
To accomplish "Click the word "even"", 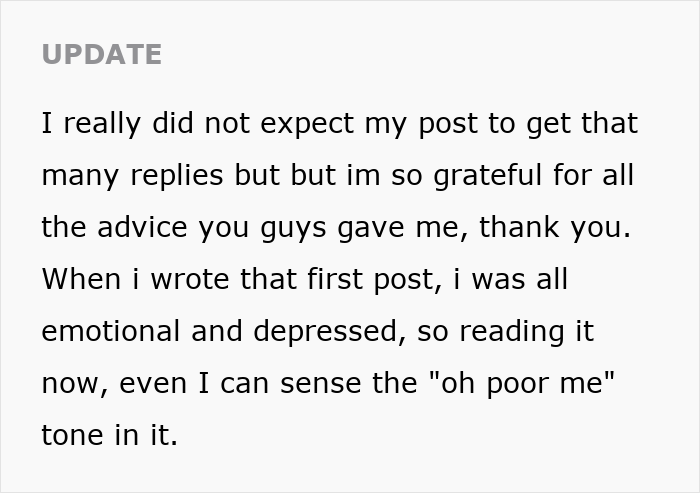I will point(153,384).
